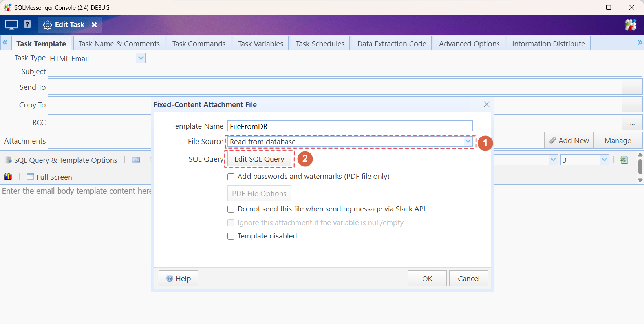
Task: Click the Manage attachments button
Action: point(618,140)
